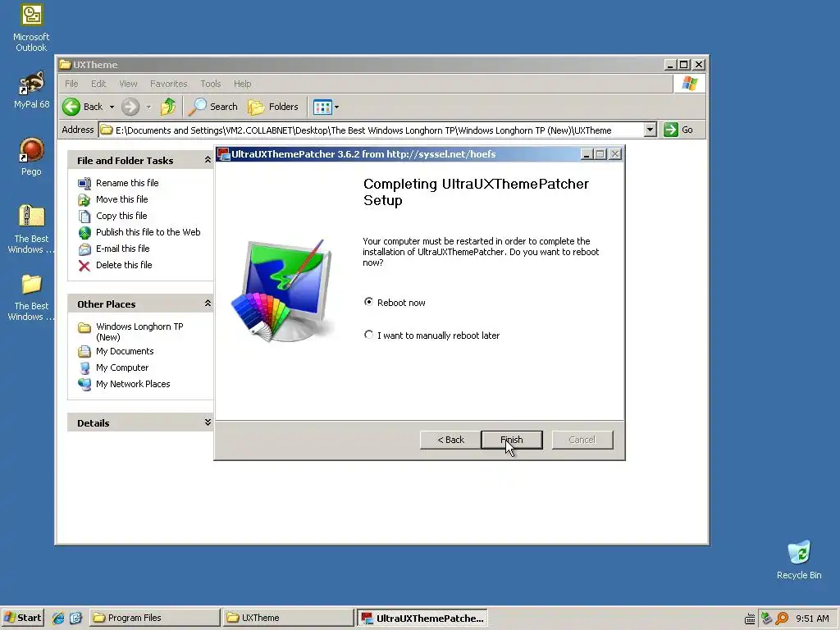Click Rename this file task

[127, 183]
